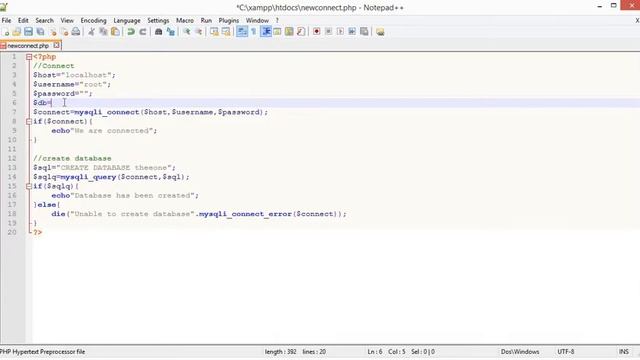Run macro multiple times icon
Viewport: 640px width, 360px height.
tap(352, 32)
